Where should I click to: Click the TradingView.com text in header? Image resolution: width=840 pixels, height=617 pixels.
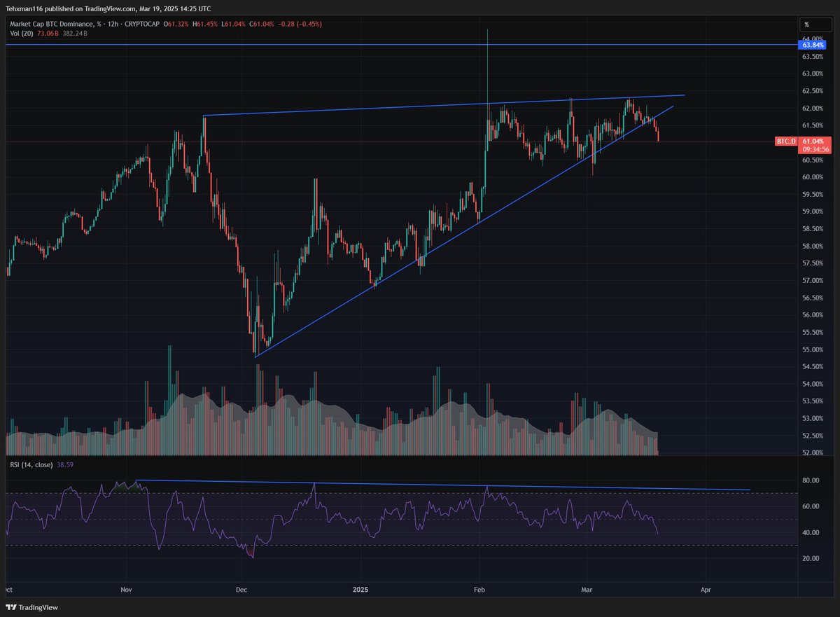pos(114,10)
